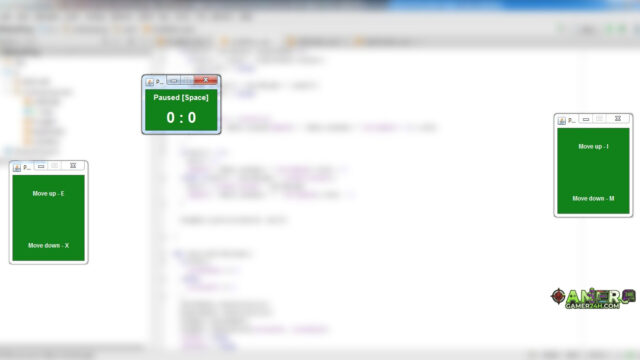Click maximize button of the Paused score window
This screenshot has width=640, height=360.
pos(187,80)
